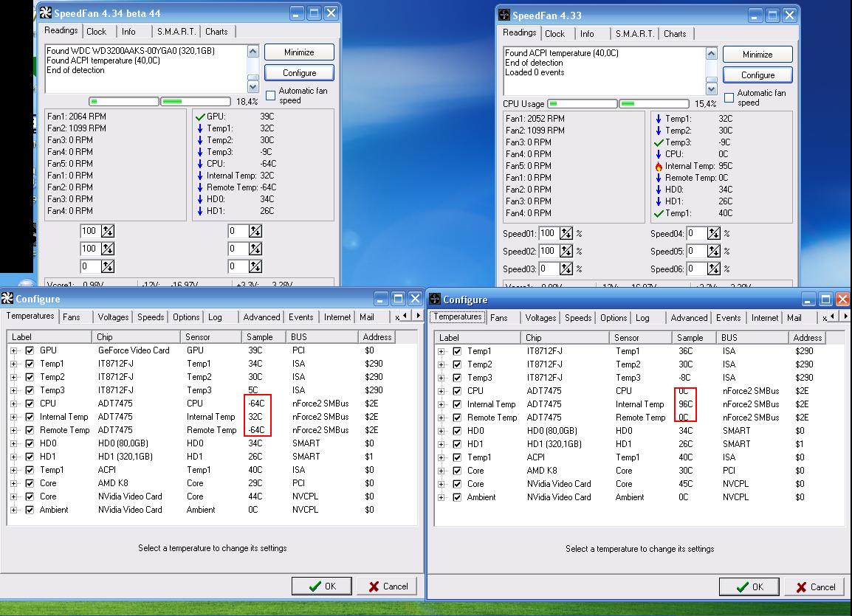The image size is (852, 616).
Task: Click the stepper icon beside Speed04 in SpeedFan 4.33
Action: [713, 233]
